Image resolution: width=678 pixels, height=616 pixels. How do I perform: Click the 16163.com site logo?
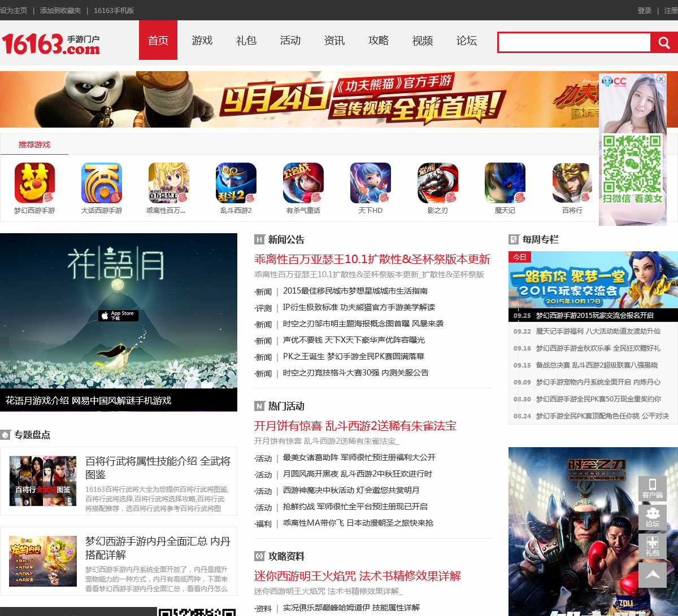[51, 43]
